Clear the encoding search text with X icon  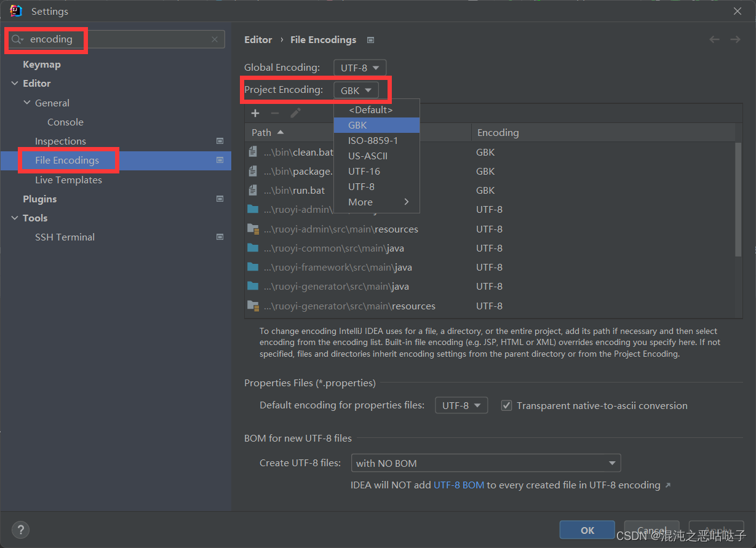tap(215, 39)
